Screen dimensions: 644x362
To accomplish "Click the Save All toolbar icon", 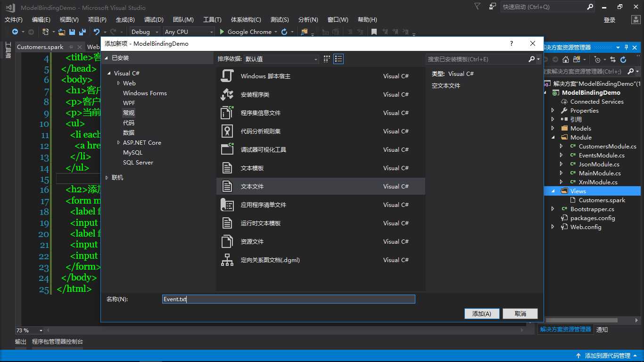I will click(82, 32).
